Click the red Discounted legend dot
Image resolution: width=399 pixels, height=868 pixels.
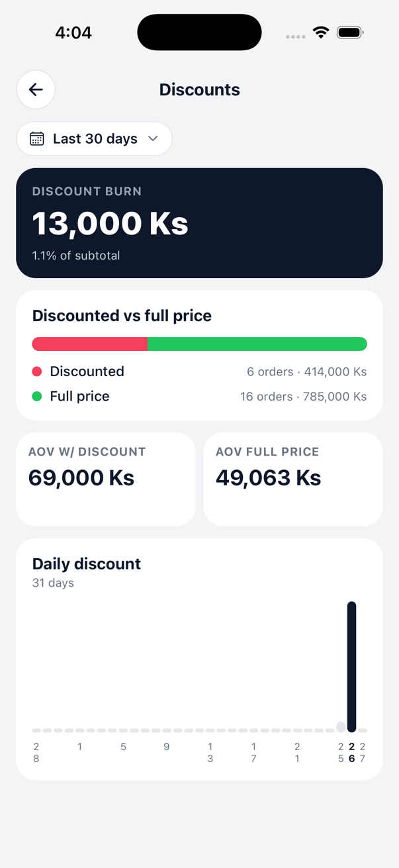click(x=38, y=371)
